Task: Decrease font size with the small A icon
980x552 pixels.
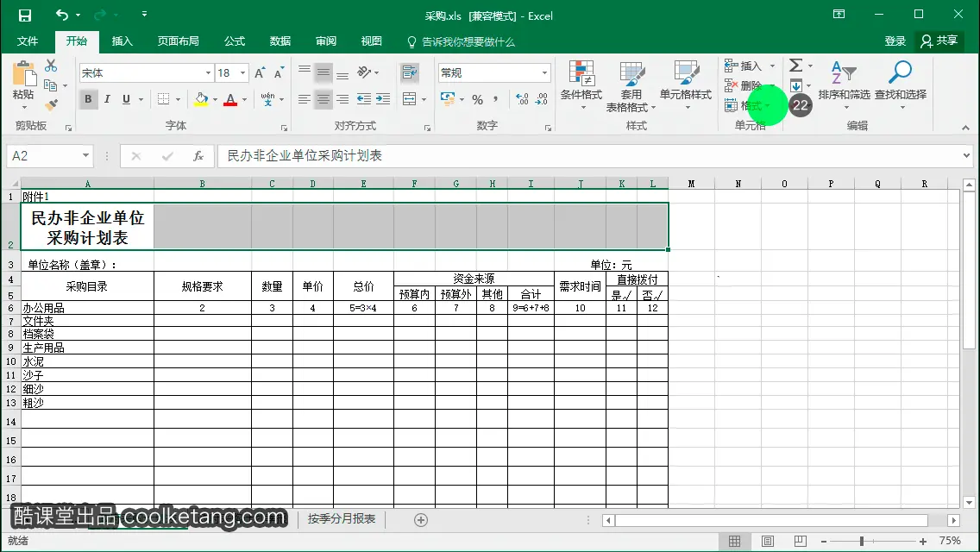Action: pos(279,73)
